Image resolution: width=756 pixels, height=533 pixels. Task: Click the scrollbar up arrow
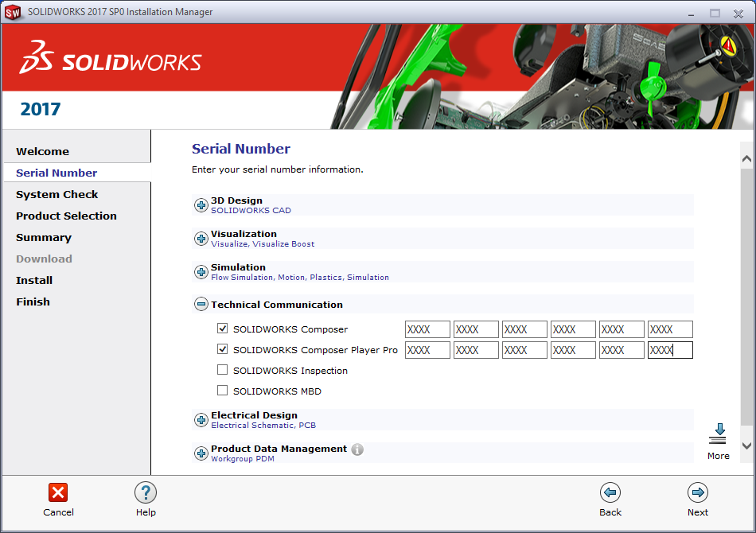pos(746,158)
